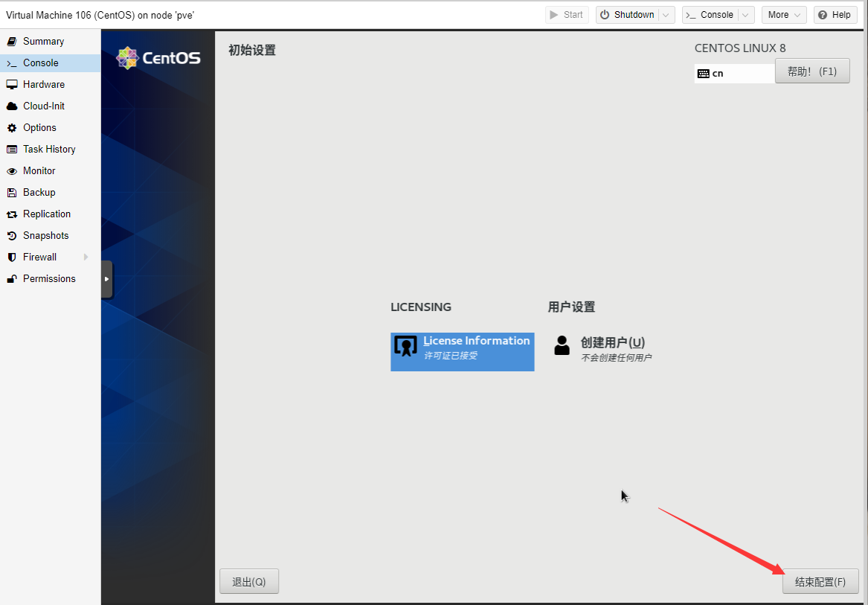The height and width of the screenshot is (605, 868).
Task: Click the 帮助！(F1) help button
Action: coord(811,71)
